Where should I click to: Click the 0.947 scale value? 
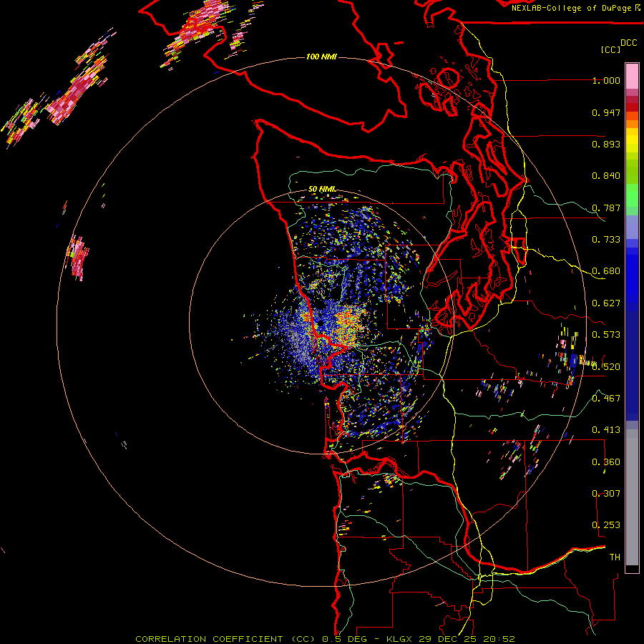tap(606, 112)
